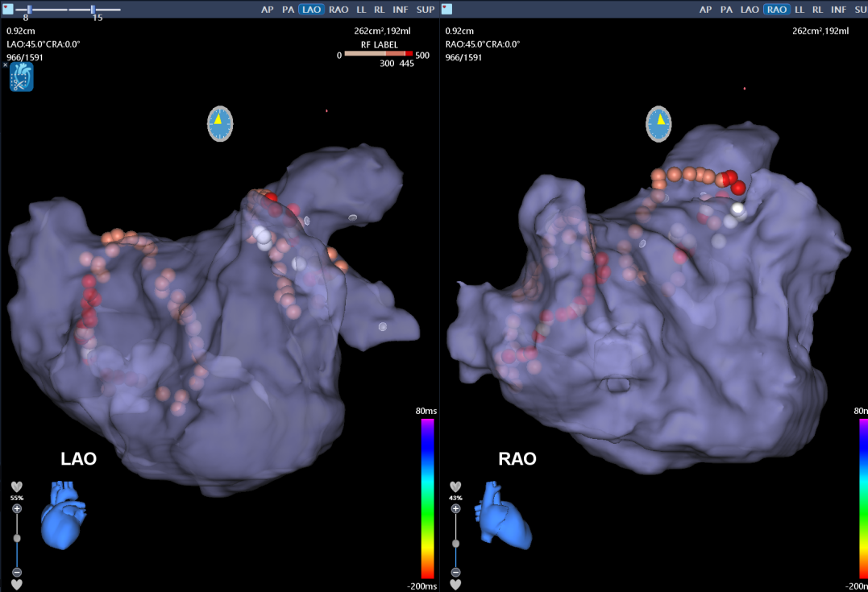Select AP view in right pane
Image resolution: width=868 pixels, height=592 pixels.
tap(705, 10)
